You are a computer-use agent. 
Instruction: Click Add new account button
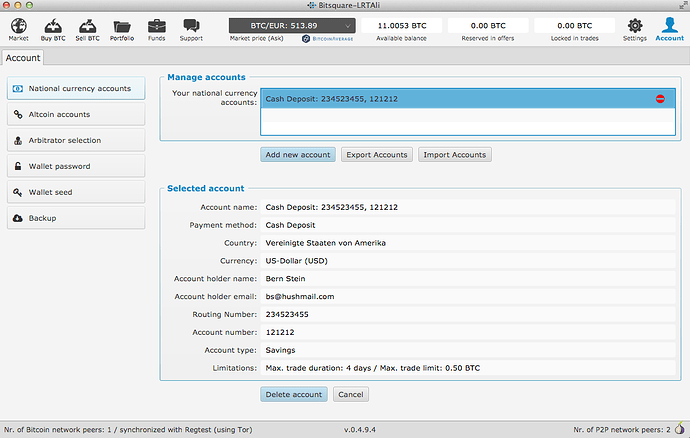pyautogui.click(x=298, y=155)
